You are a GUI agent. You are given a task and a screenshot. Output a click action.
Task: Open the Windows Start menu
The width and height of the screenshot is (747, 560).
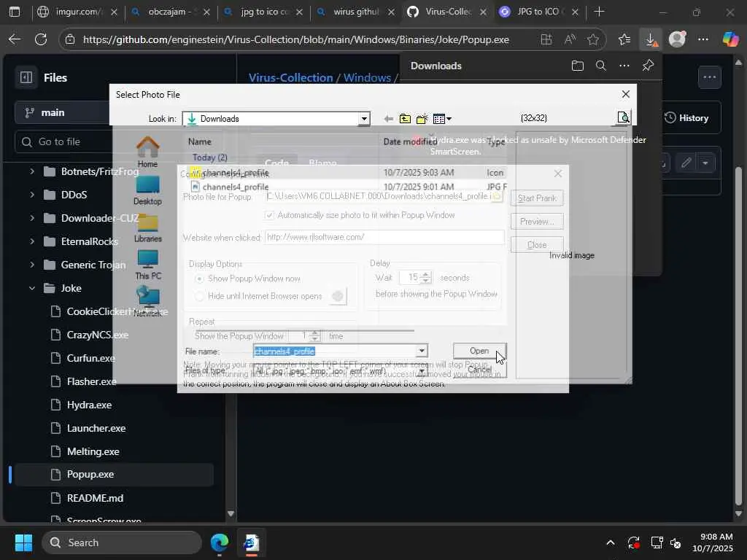pos(23,542)
